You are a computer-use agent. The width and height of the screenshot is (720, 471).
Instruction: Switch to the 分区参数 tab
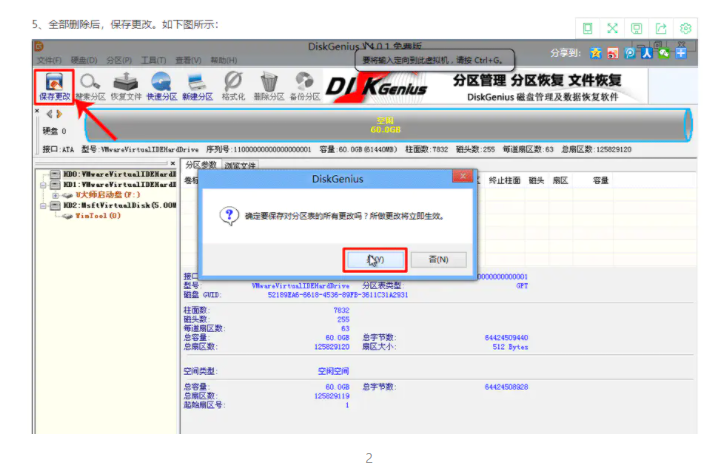[x=201, y=165]
